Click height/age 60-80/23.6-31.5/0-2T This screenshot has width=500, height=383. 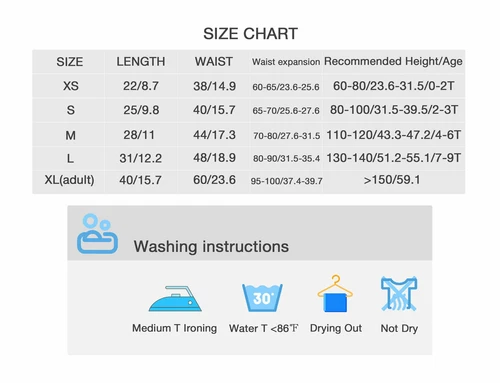pyautogui.click(x=394, y=86)
